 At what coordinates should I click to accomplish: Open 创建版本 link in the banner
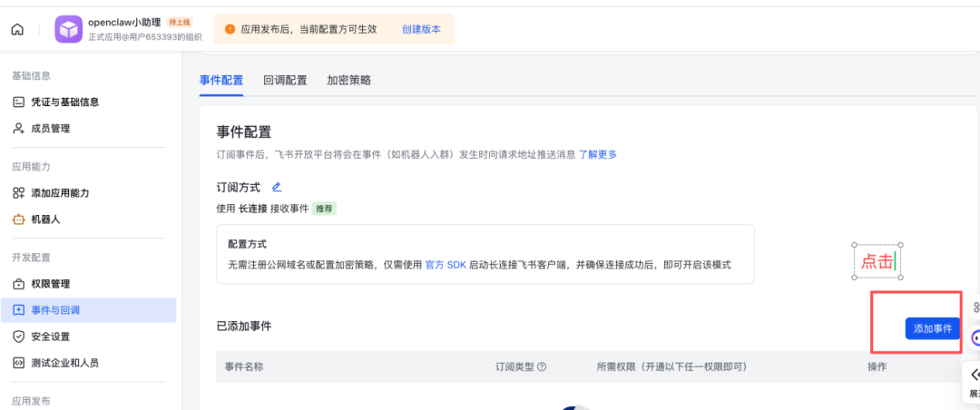421,29
